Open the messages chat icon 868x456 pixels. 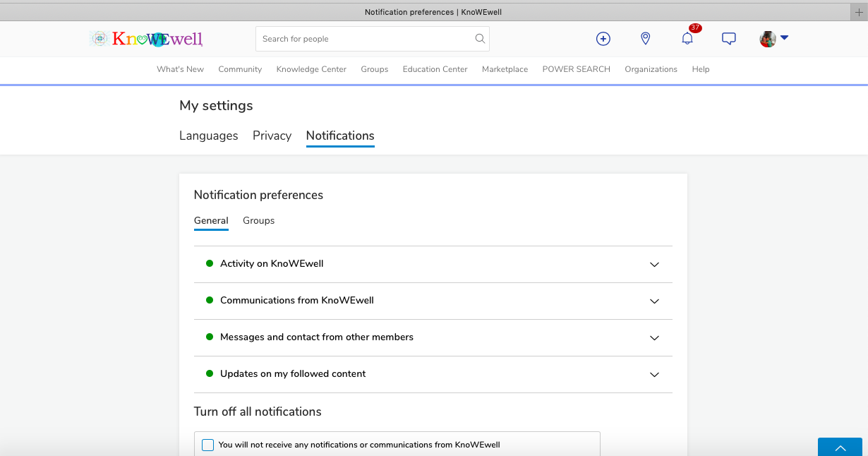[729, 39]
